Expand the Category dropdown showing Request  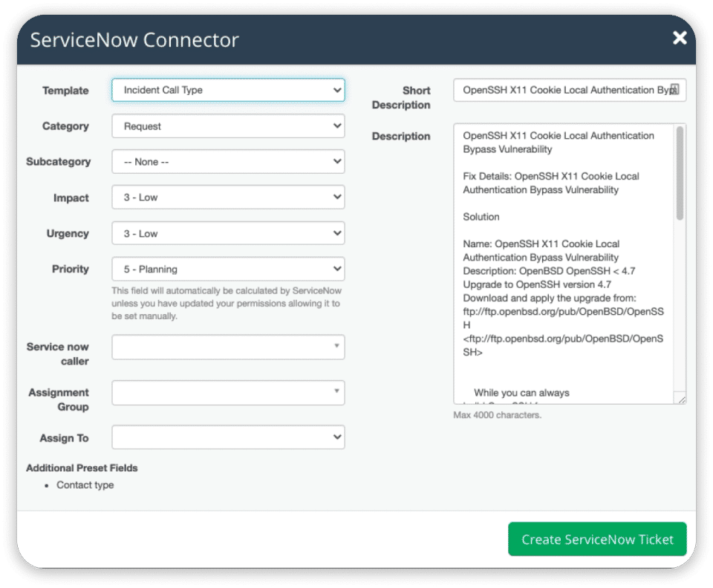(x=228, y=126)
